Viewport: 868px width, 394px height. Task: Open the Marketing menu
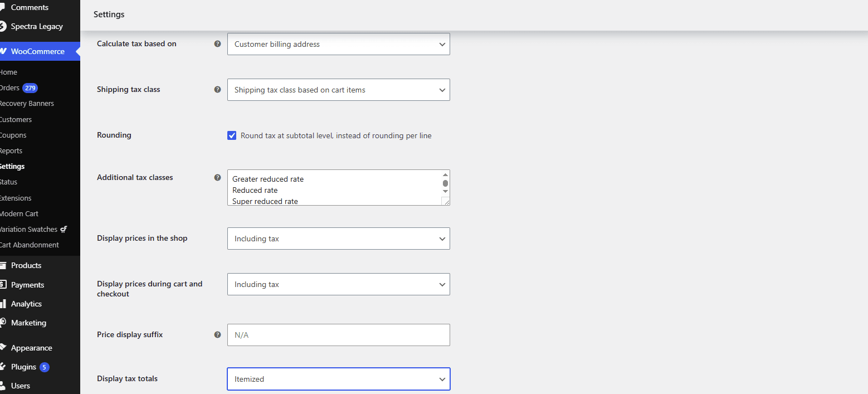click(28, 323)
